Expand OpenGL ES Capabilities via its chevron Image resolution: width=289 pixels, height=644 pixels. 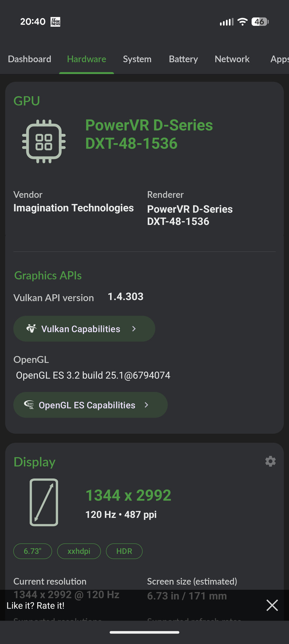click(x=146, y=405)
